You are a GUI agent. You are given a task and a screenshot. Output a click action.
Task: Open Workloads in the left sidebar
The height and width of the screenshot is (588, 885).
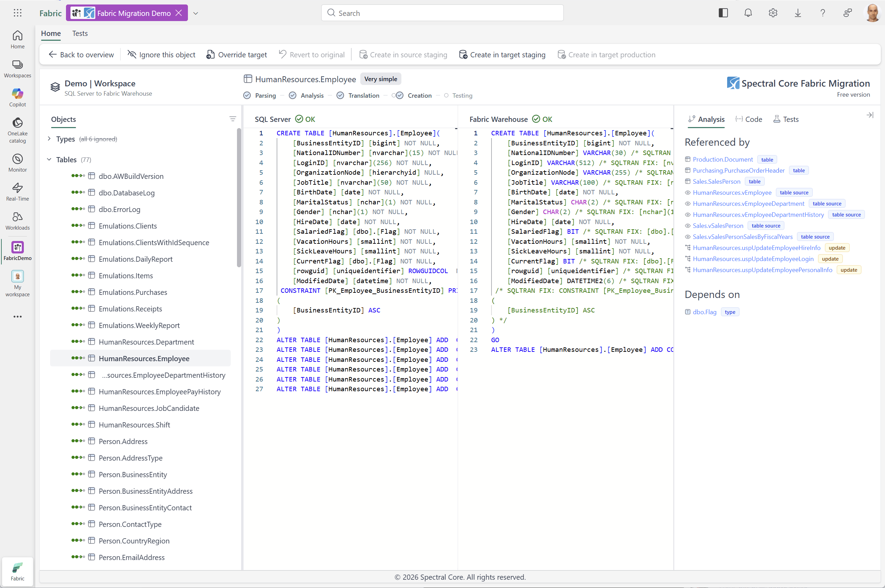(18, 221)
